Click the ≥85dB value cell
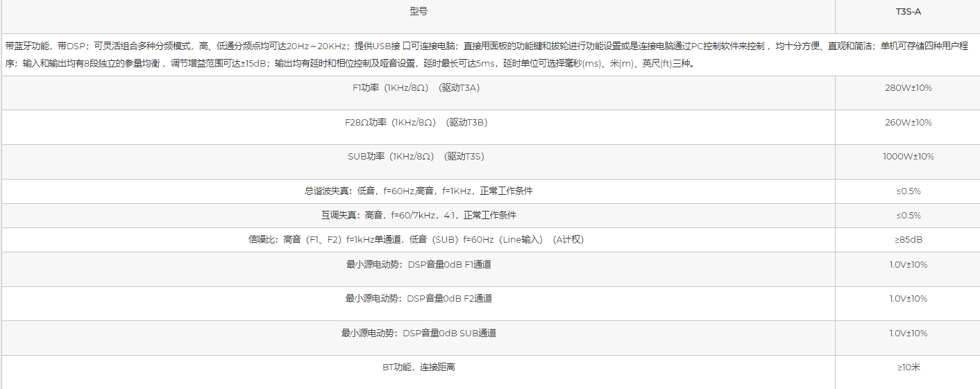980x389 pixels. [x=908, y=239]
